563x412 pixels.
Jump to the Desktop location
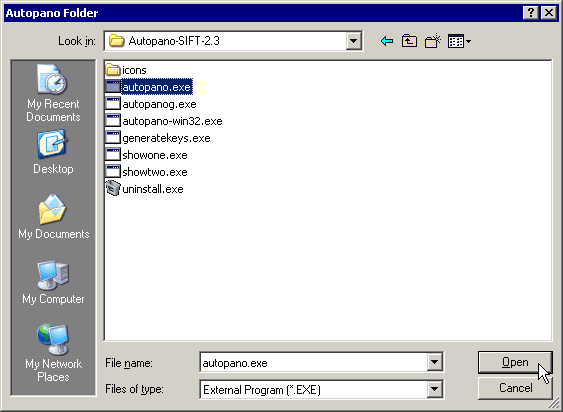pos(53,152)
